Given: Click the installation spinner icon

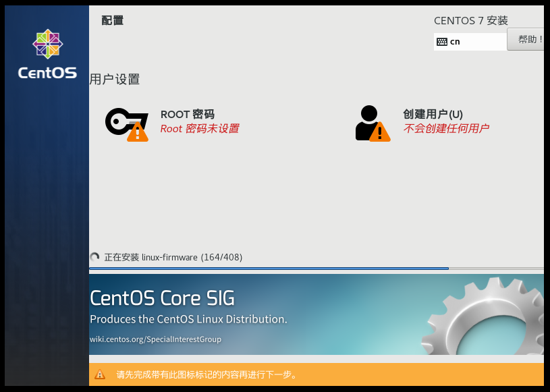Looking at the screenshot, I should pos(94,257).
